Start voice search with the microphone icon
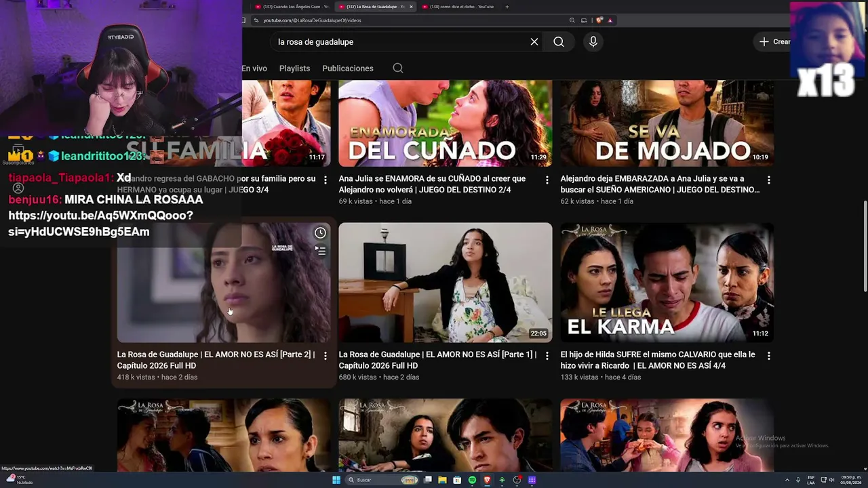868x488 pixels. tap(593, 42)
